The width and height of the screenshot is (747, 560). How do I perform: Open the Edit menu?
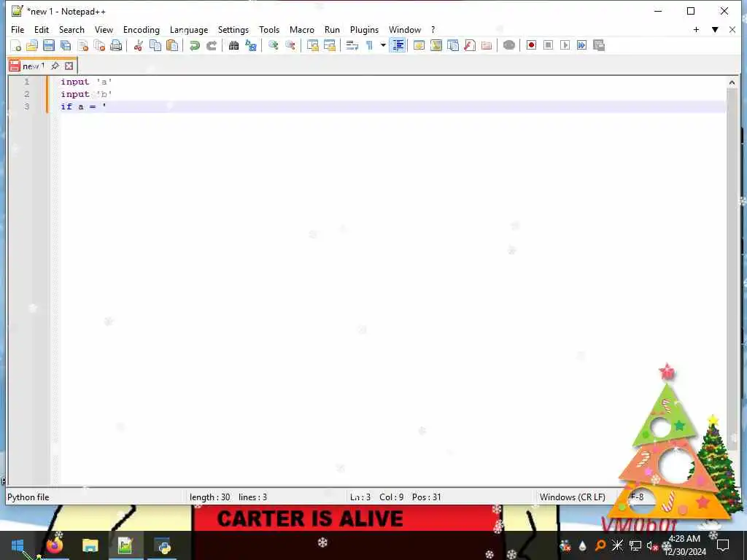[42, 29]
